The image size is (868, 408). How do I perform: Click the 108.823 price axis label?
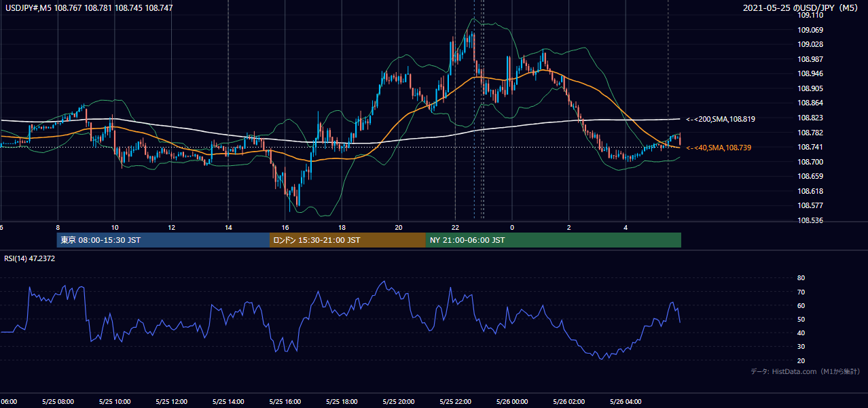(811, 118)
